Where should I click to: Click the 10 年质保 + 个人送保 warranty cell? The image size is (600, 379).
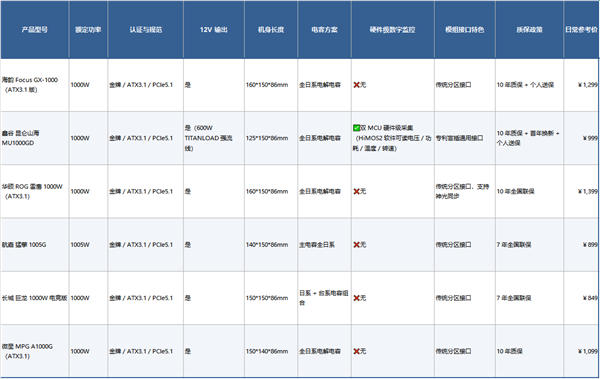(530, 85)
